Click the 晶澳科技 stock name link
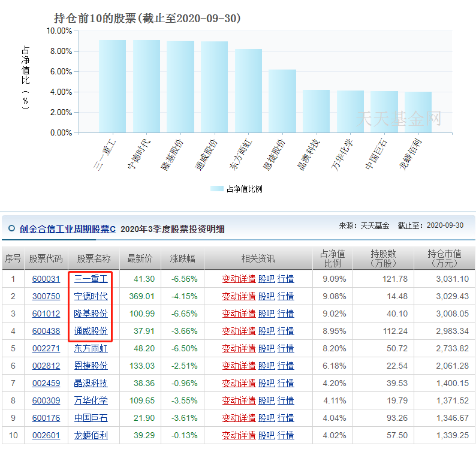This screenshot has width=476, height=449. point(91,383)
